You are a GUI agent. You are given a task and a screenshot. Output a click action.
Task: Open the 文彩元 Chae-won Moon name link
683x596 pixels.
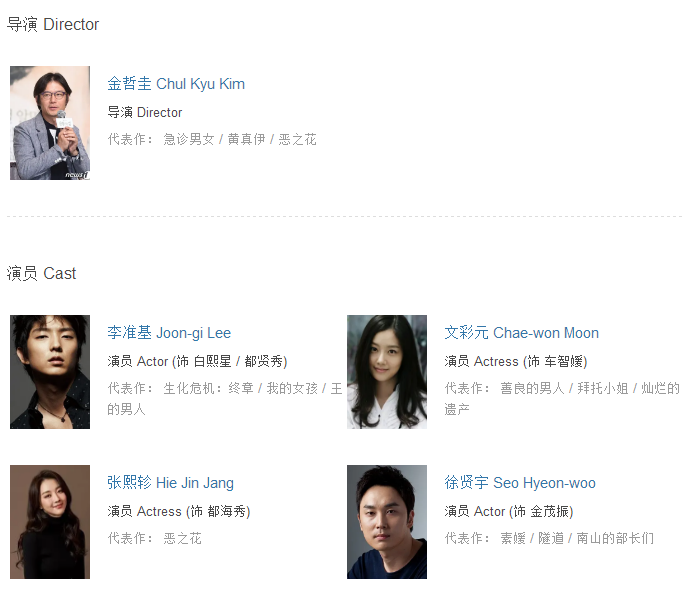(521, 333)
